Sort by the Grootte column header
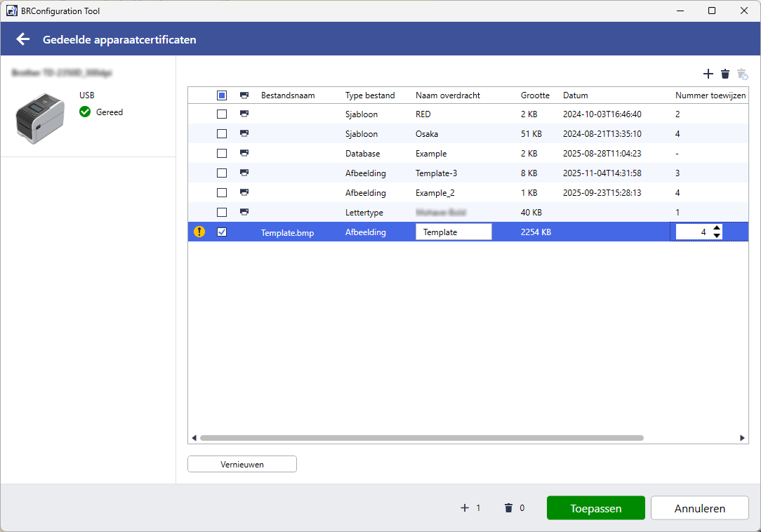The width and height of the screenshot is (761, 532). click(535, 95)
